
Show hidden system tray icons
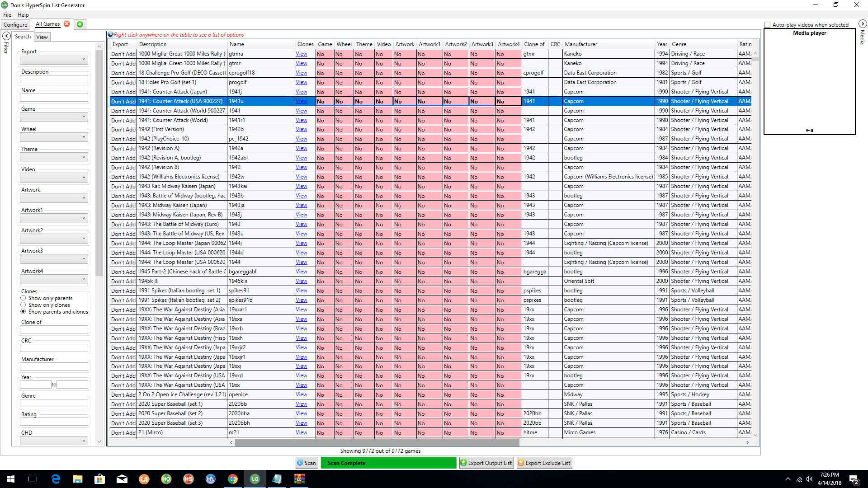(x=788, y=479)
